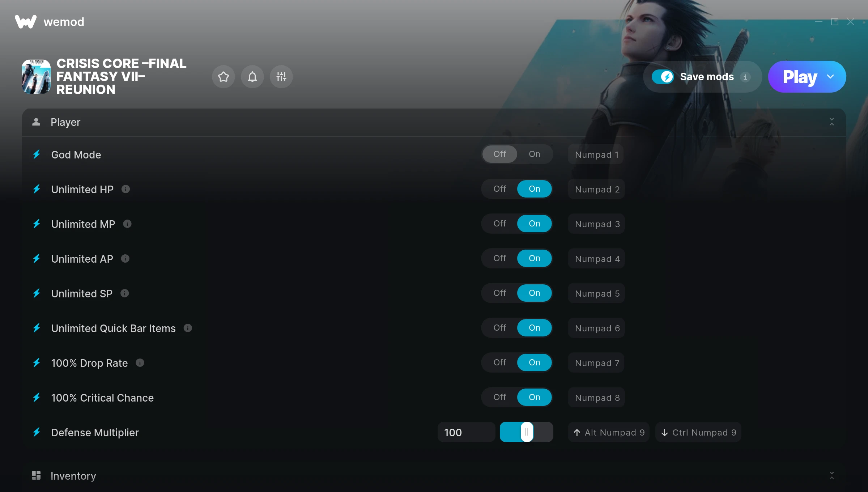Turn Unlimited MP off
This screenshot has height=492, width=868.
point(499,224)
